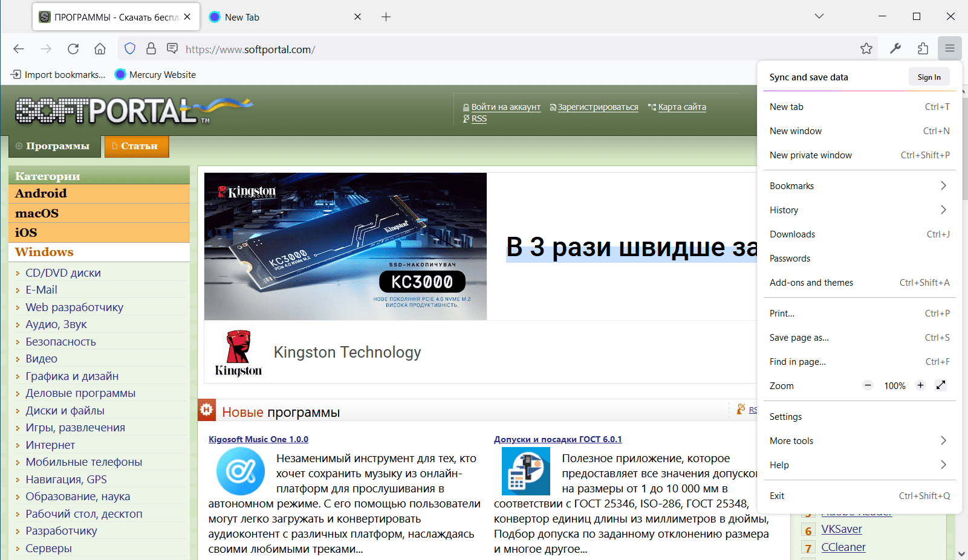Open Kigosoft Music One 1.0.0 link
Screen dimensions: 968x560
[258, 439]
